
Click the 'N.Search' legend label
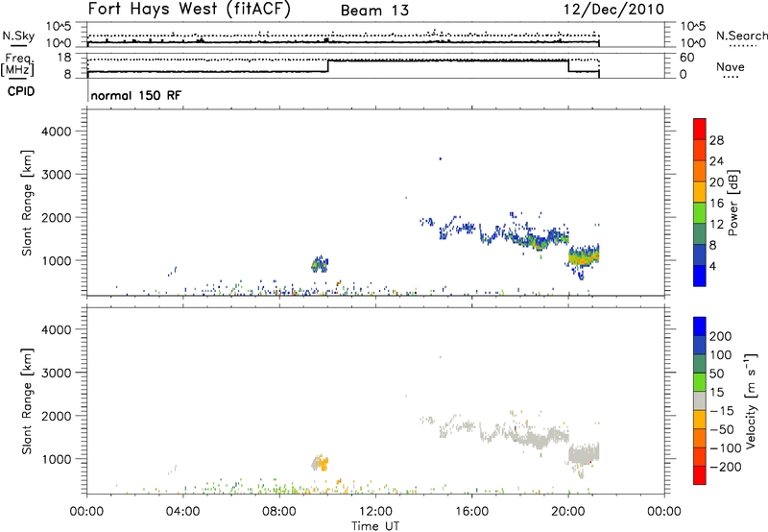pos(741,36)
